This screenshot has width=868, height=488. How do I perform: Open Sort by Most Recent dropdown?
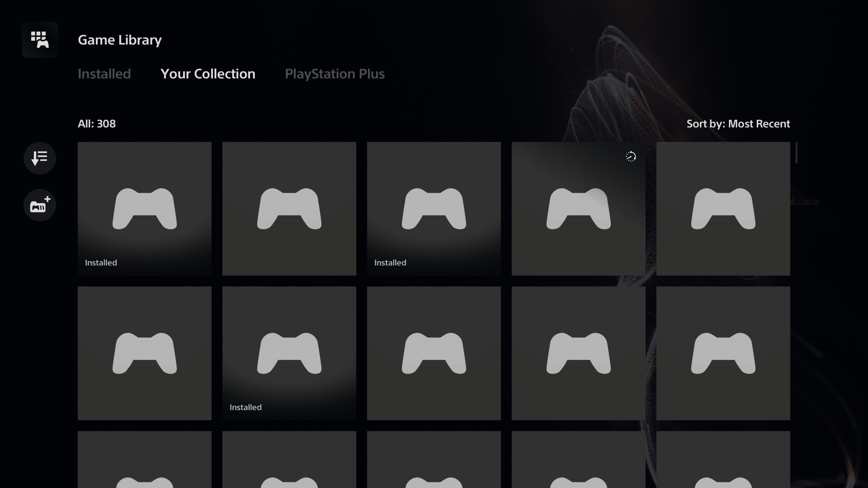point(738,123)
